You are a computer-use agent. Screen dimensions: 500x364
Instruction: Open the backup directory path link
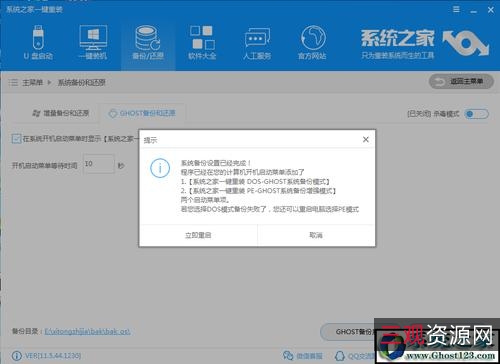point(87,331)
